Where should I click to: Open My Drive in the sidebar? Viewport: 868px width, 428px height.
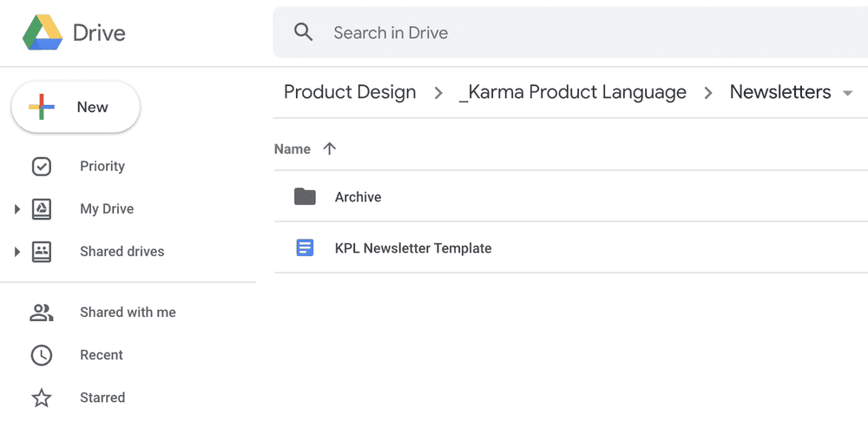coord(107,209)
